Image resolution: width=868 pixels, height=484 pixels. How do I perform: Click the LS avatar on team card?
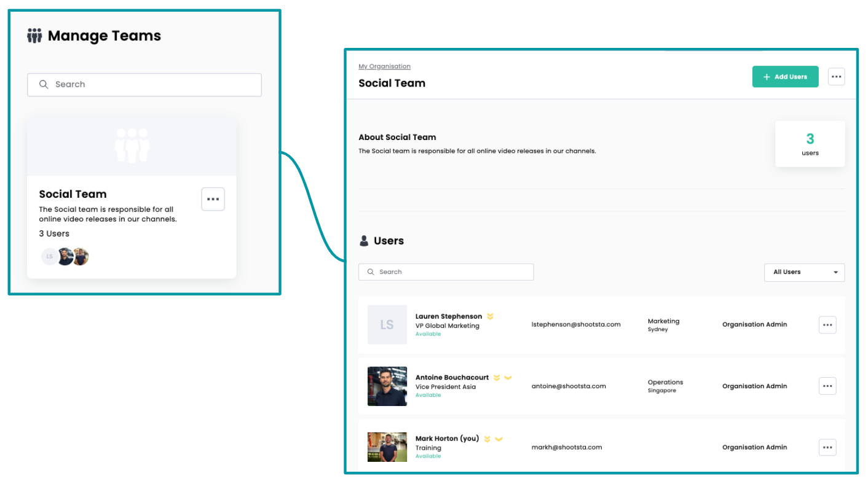coord(49,257)
